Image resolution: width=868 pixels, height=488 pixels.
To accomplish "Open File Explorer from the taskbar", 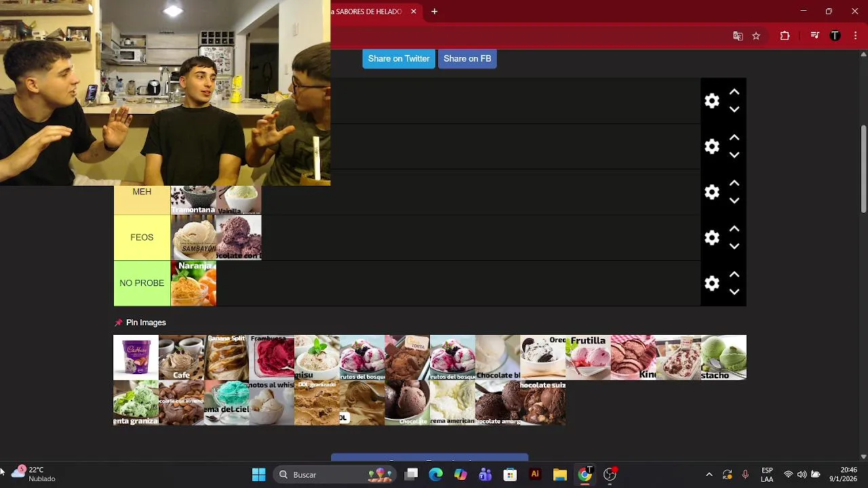I will [559, 474].
